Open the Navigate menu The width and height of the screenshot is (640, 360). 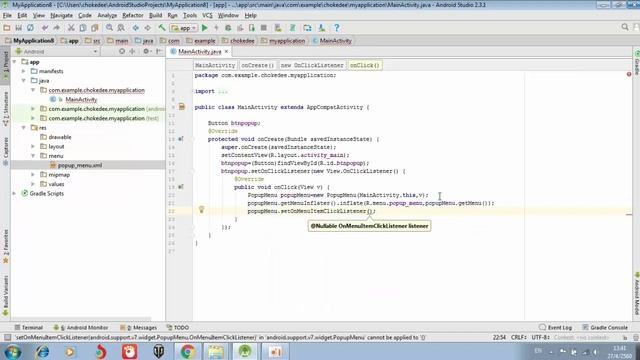click(x=62, y=16)
